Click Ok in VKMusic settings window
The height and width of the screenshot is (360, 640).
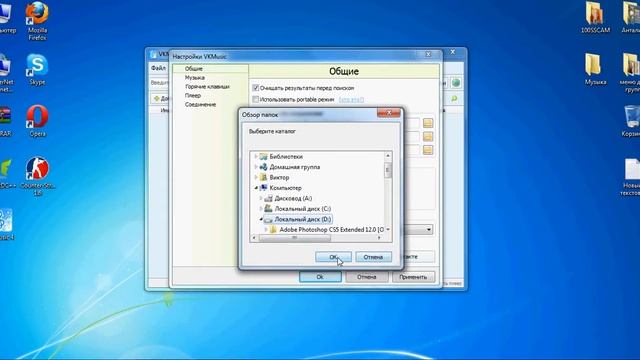320,277
